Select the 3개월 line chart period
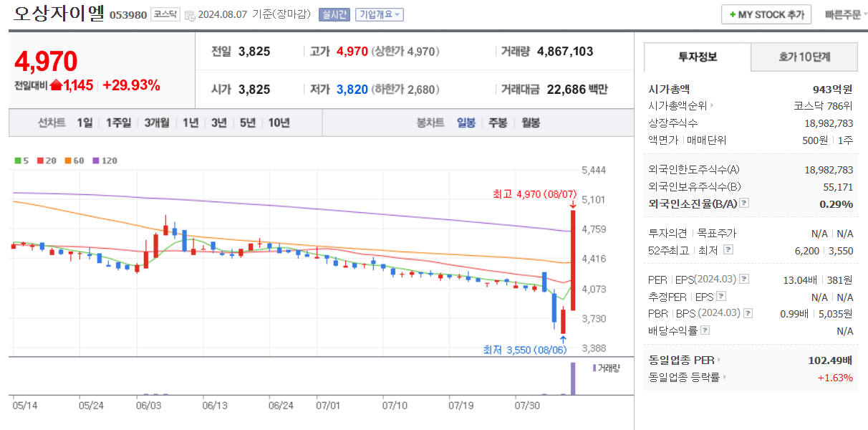 (157, 123)
